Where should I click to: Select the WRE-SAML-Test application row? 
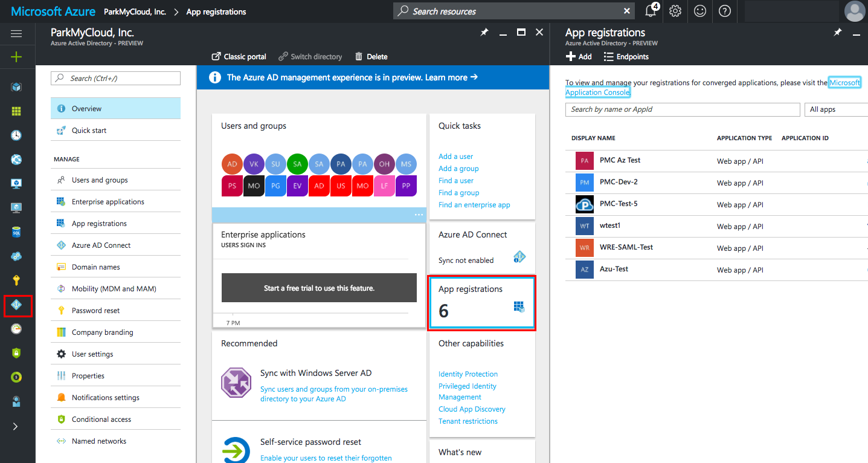point(716,248)
